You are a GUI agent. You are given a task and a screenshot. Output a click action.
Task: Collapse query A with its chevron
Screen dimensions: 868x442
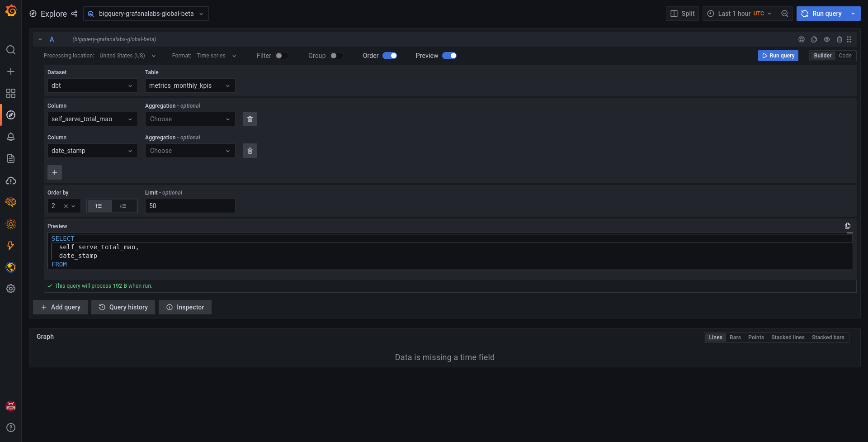pos(40,39)
